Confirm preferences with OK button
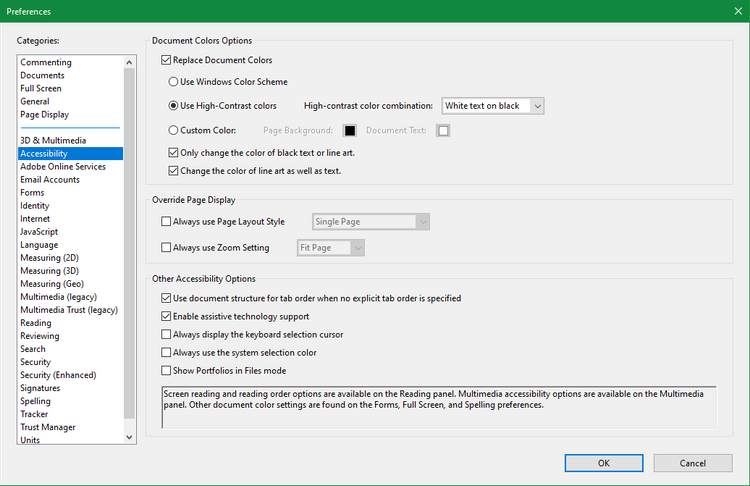750x486 pixels. coord(604,463)
